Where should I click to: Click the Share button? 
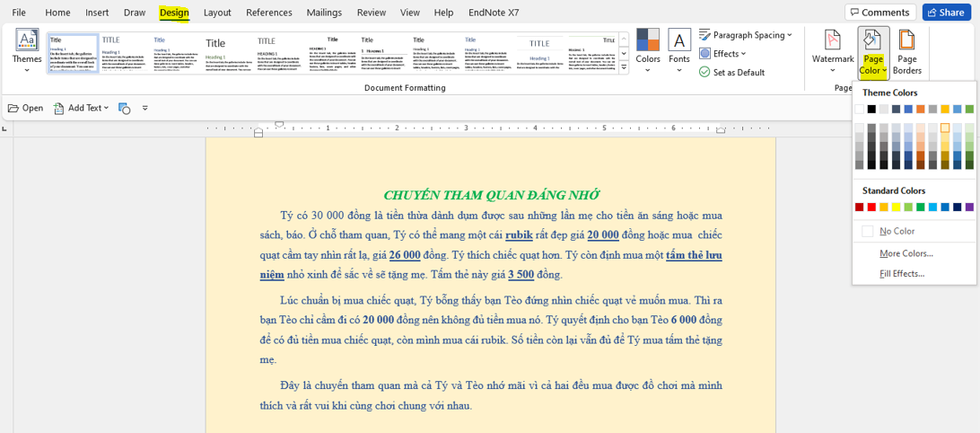pos(947,13)
